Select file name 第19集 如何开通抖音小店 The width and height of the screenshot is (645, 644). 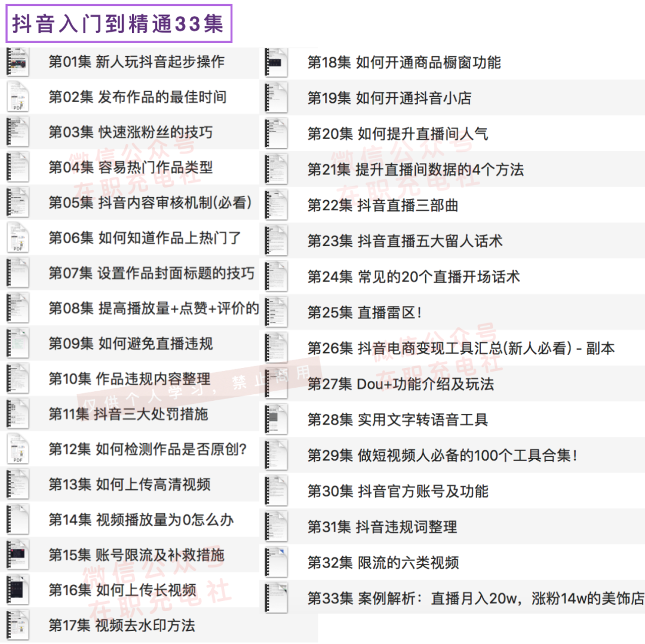[x=389, y=98]
